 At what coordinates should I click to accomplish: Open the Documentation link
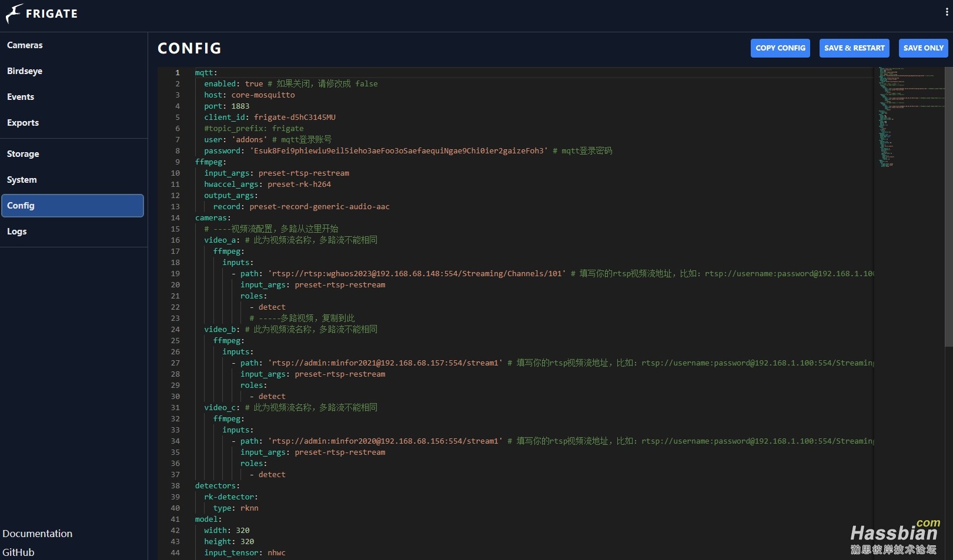[x=38, y=534]
